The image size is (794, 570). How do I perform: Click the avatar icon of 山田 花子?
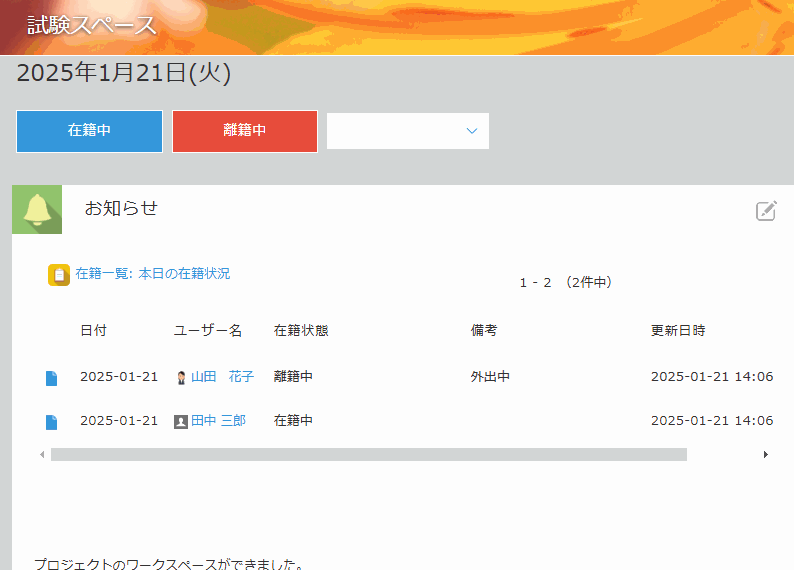(x=181, y=378)
